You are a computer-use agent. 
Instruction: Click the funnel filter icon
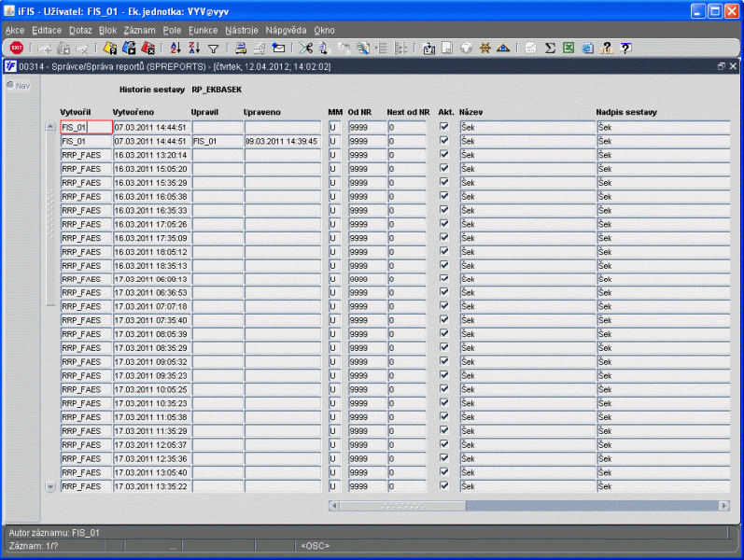point(214,49)
